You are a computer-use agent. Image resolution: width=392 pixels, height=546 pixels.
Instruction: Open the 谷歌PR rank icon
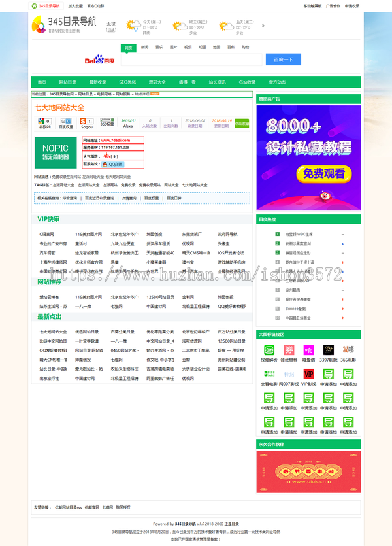tap(45, 121)
